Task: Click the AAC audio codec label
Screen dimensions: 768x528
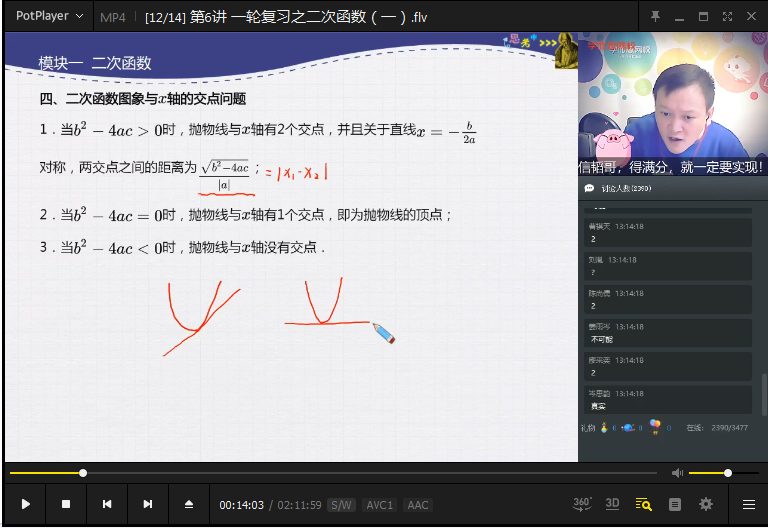Action: 417,505
